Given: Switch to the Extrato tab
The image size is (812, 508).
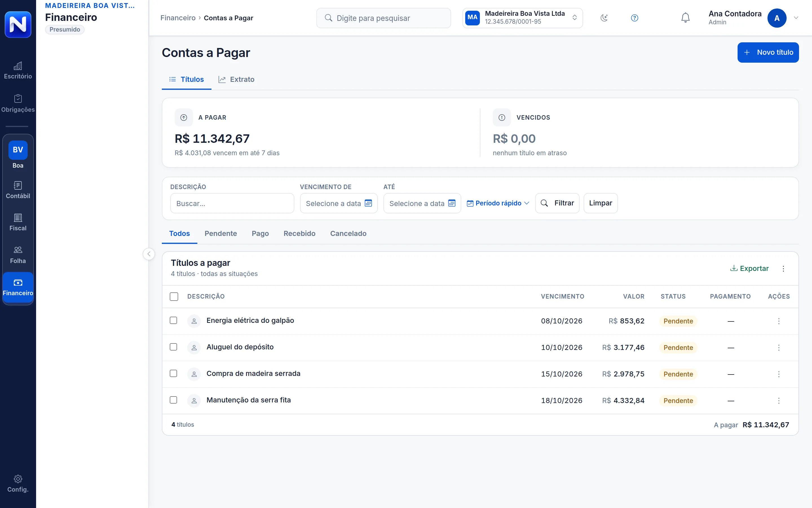Looking at the screenshot, I should click(x=236, y=79).
